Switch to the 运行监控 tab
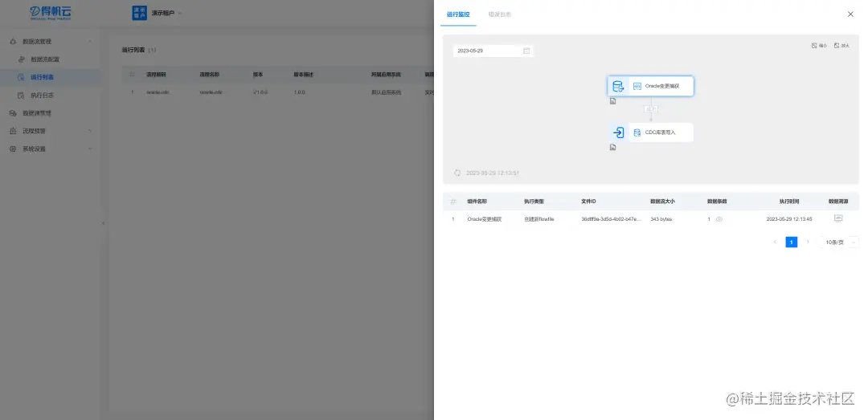 (458, 14)
